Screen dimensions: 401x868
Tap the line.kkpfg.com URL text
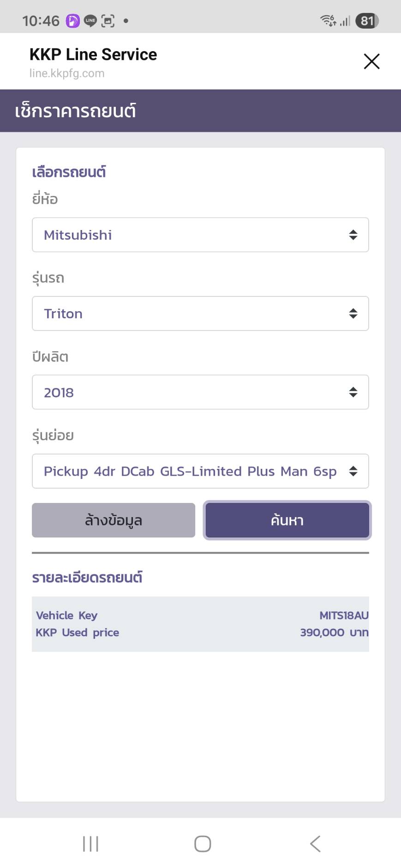[x=67, y=73]
